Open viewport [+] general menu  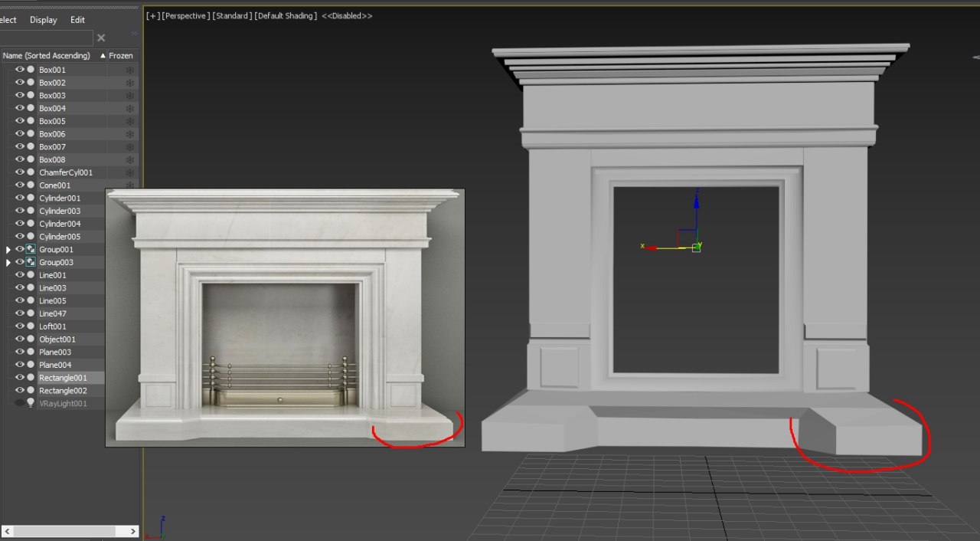[153, 16]
